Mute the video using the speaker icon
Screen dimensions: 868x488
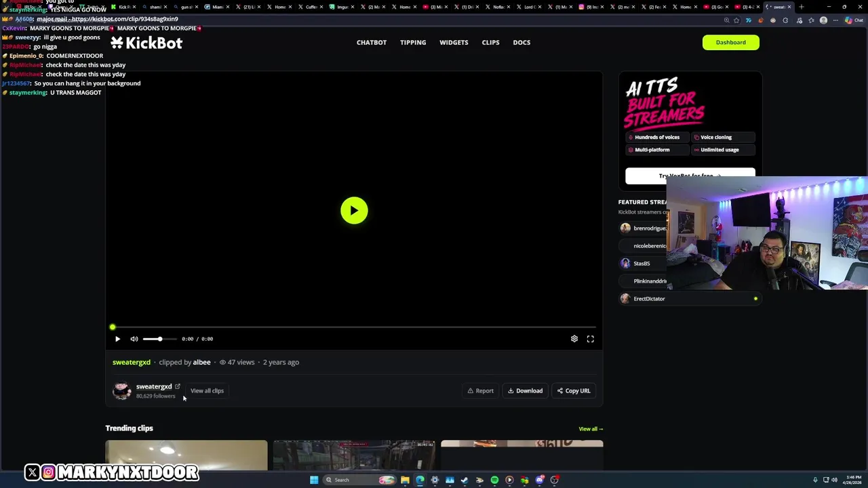tap(134, 339)
